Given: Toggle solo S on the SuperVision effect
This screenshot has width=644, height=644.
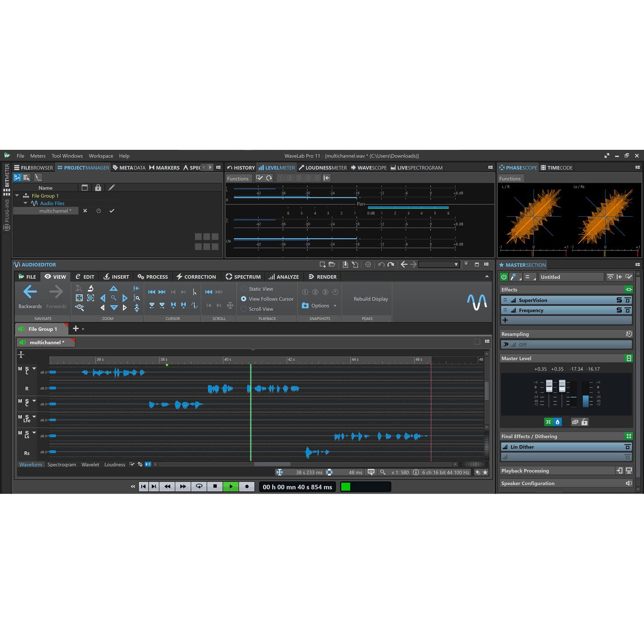Looking at the screenshot, I should (x=619, y=300).
